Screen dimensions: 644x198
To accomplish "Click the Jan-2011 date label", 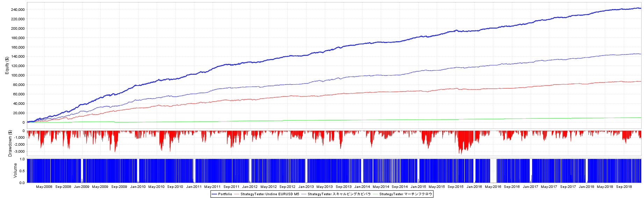I will [x=194, y=186].
